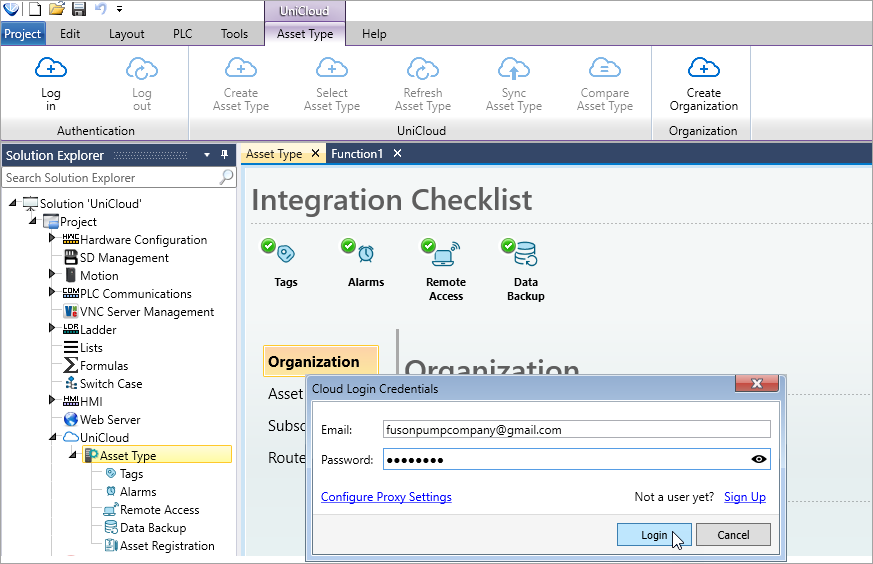The width and height of the screenshot is (873, 564).
Task: Open the Remote Access checklist icon
Action: click(445, 254)
